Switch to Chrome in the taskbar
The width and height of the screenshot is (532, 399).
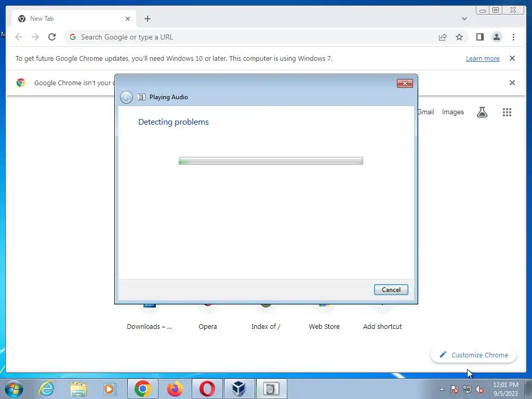(142, 389)
